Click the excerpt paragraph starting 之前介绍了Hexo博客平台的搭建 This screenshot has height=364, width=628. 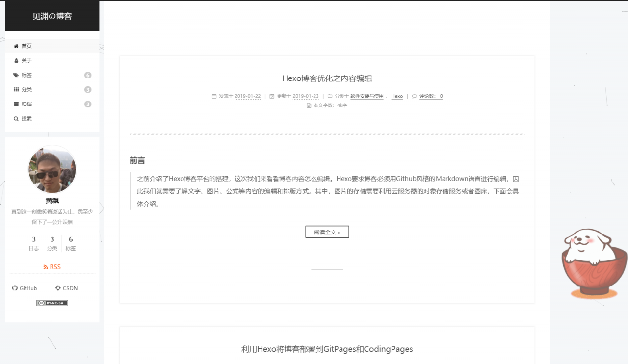(x=328, y=191)
